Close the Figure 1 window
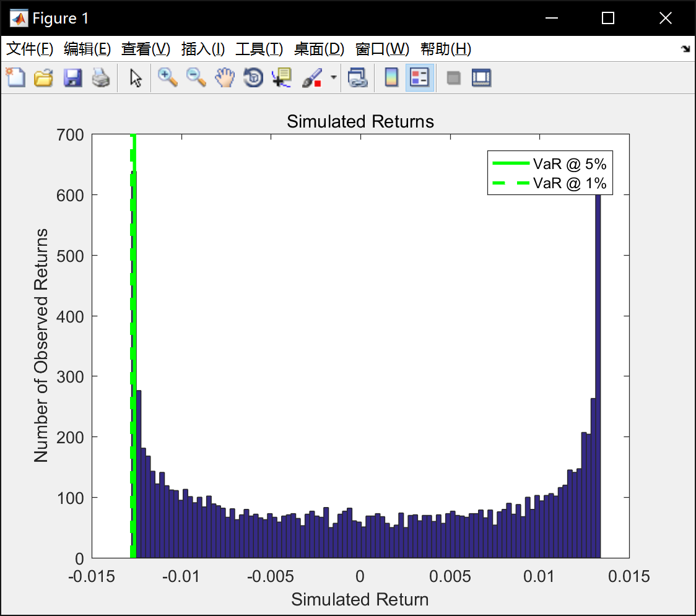Image resolution: width=696 pixels, height=616 pixels. (666, 18)
